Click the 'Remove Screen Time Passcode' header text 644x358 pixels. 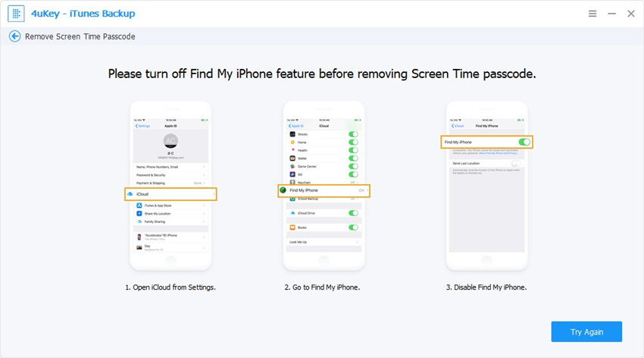pyautogui.click(x=80, y=36)
